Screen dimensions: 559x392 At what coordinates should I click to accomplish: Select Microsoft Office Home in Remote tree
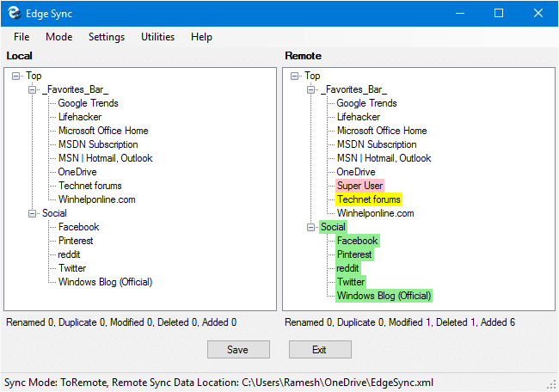click(x=382, y=131)
